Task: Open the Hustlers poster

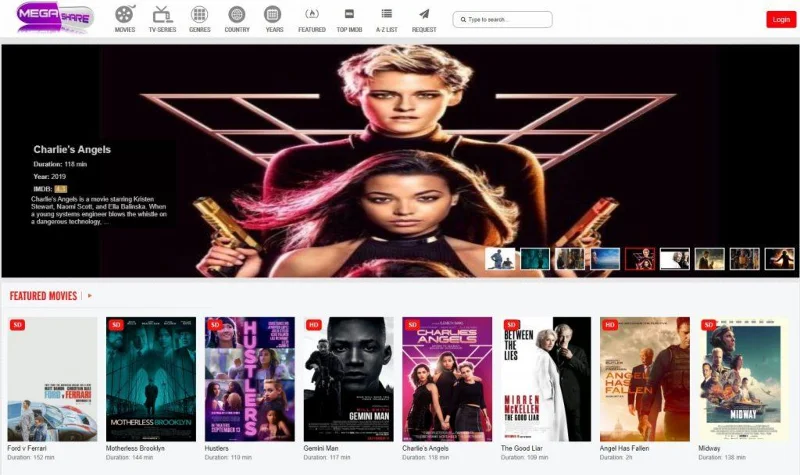Action: [x=249, y=379]
